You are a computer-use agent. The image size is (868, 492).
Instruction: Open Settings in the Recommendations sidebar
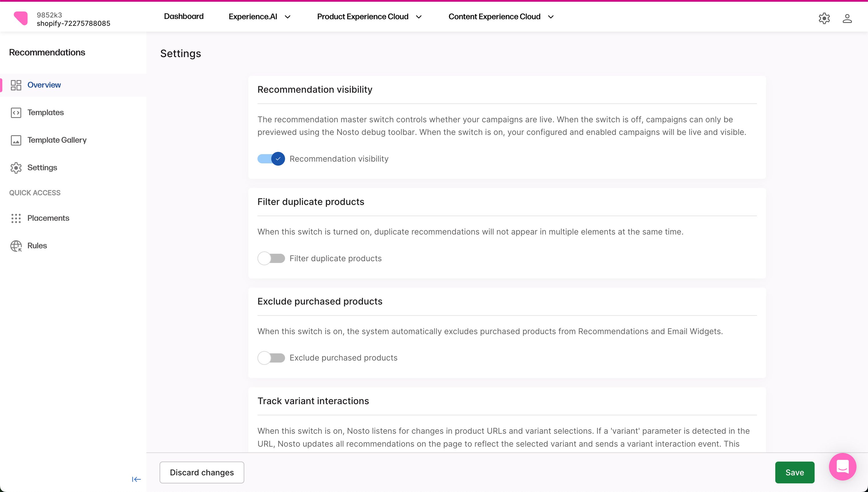(x=42, y=168)
